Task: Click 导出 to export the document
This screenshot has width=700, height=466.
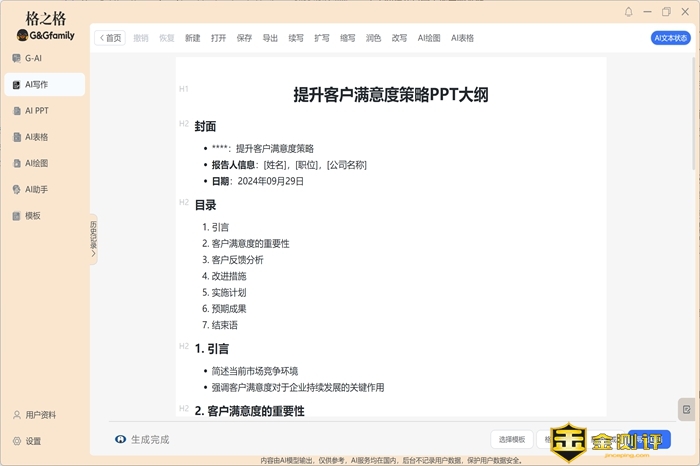Action: [x=270, y=38]
